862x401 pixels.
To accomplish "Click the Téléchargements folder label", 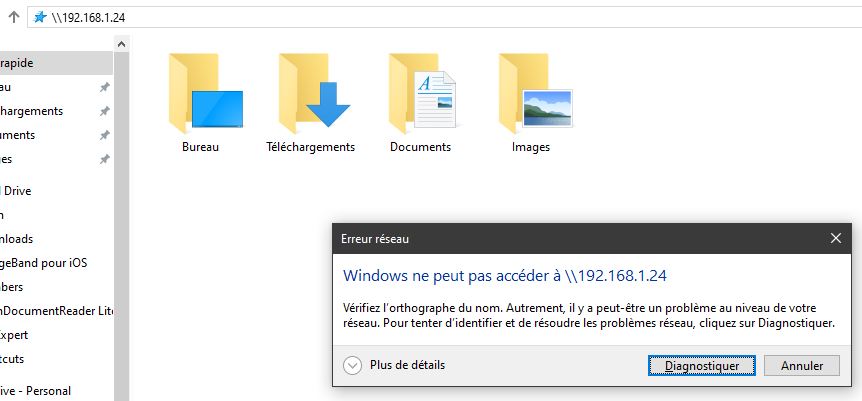I will (311, 147).
